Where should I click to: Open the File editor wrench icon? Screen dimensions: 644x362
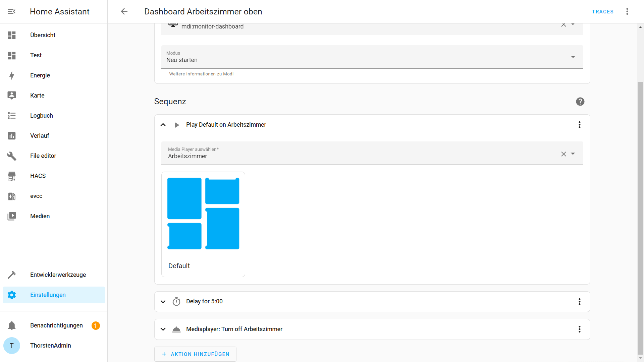point(12,156)
